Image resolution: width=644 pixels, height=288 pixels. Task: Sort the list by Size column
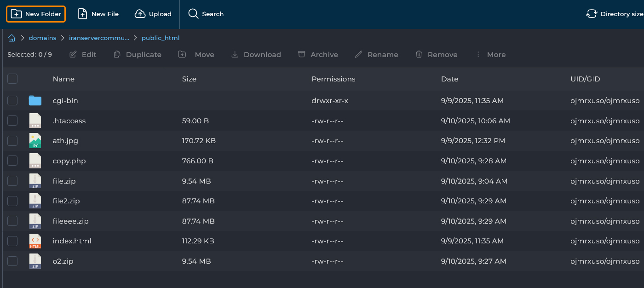(189, 79)
